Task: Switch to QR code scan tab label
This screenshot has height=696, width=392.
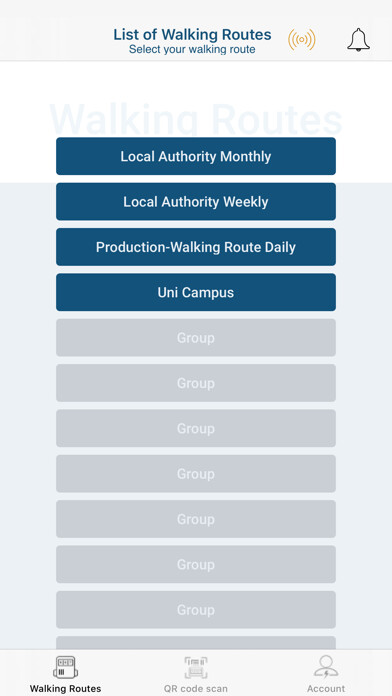Action: tap(196, 689)
